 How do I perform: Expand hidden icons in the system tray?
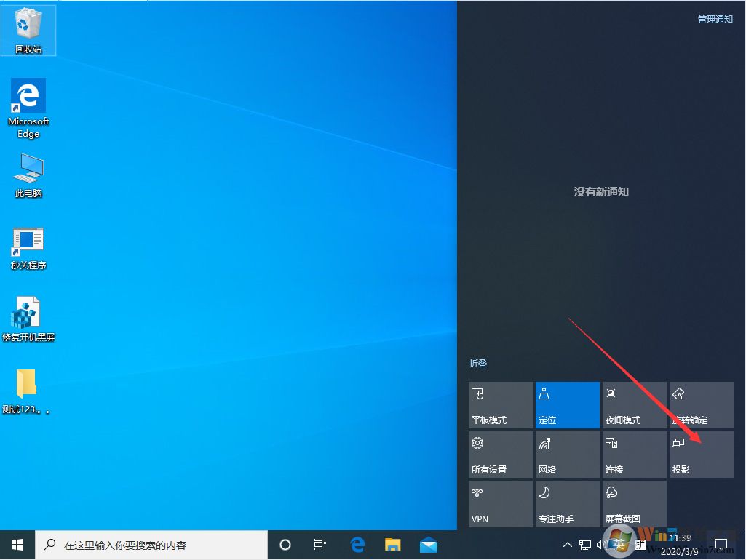point(567,544)
